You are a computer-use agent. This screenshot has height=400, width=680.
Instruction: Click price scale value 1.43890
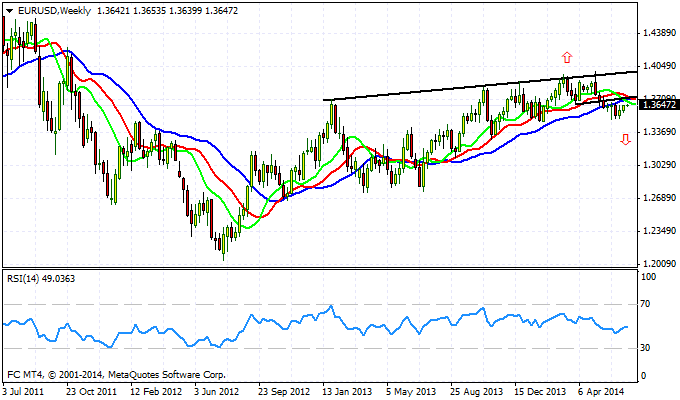coord(660,33)
